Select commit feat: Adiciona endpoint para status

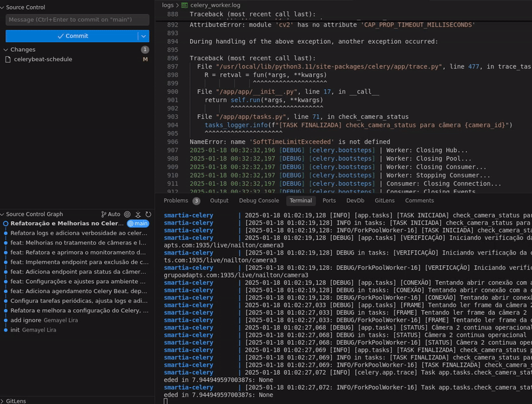[x=78, y=272]
